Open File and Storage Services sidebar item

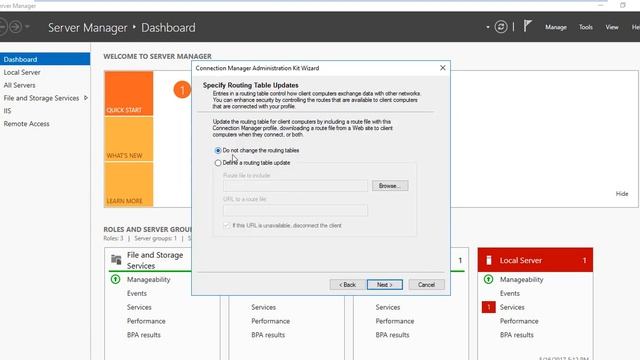point(41,98)
